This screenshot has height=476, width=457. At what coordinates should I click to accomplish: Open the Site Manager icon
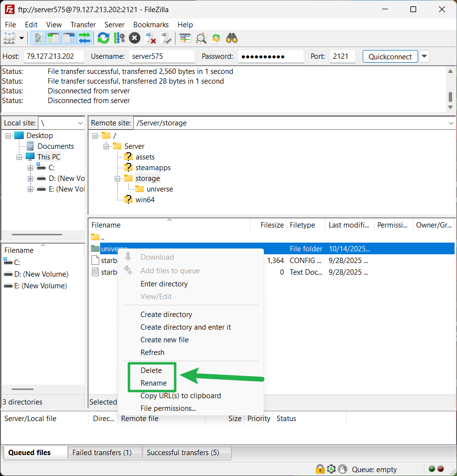[x=9, y=38]
